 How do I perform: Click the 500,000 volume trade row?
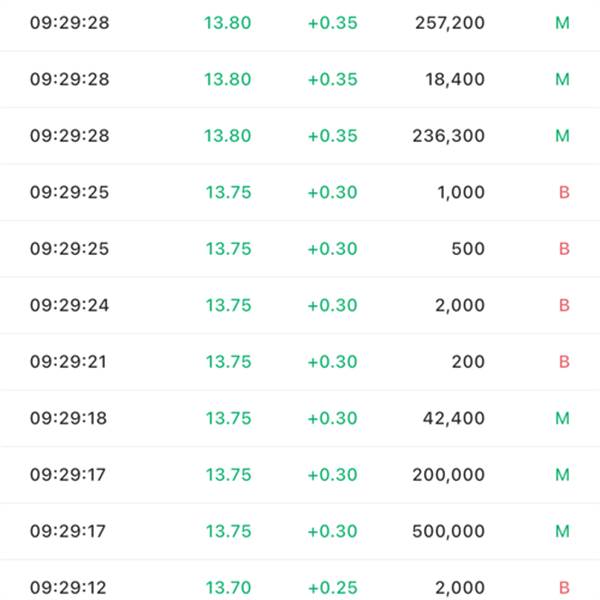[300, 531]
